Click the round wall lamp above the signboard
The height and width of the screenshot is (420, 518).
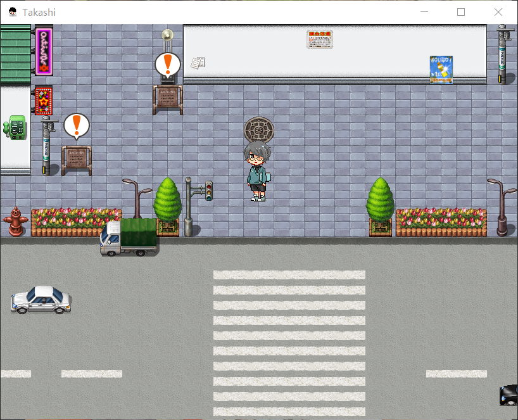tap(167, 35)
